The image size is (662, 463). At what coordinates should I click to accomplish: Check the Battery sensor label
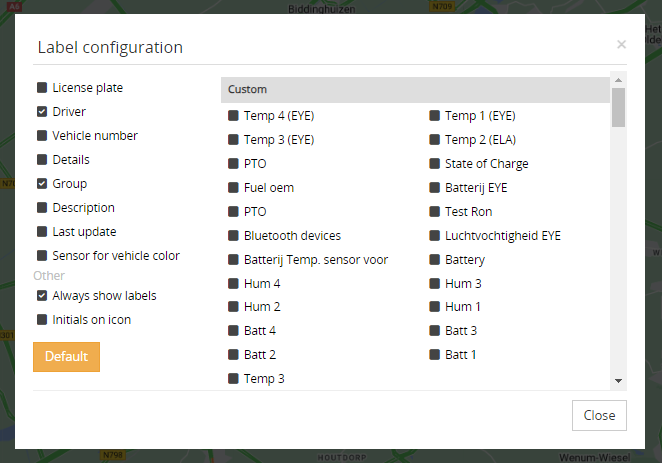coord(434,260)
